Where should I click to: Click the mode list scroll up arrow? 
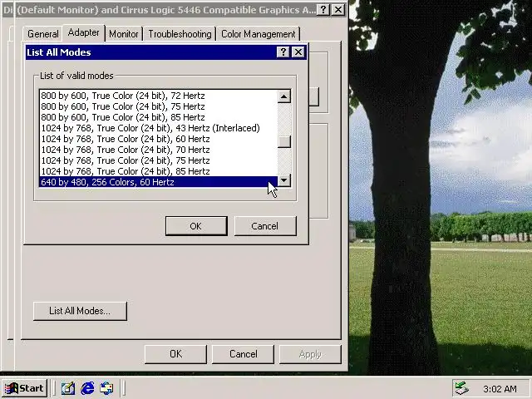coord(284,96)
